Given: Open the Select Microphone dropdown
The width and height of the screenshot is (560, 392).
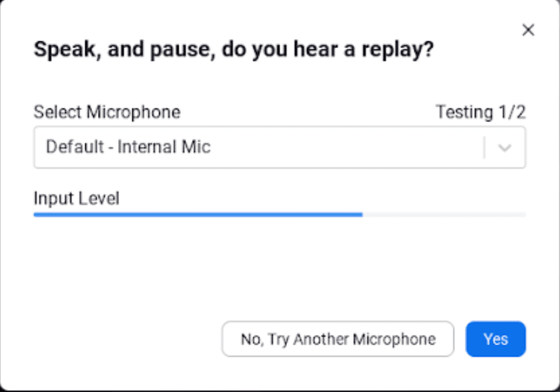Looking at the screenshot, I should (279, 147).
